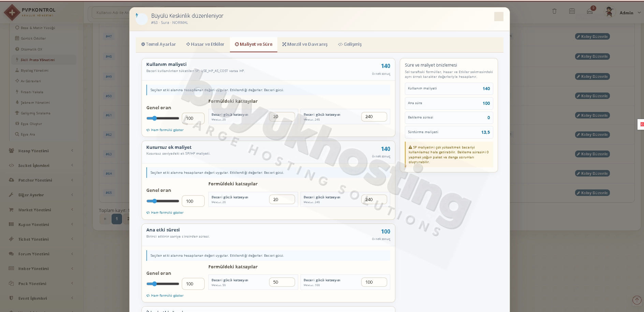Edit coefficient 240 in Kusursuz ek maliyet
Screen dimensions: 644x312
coord(374,199)
